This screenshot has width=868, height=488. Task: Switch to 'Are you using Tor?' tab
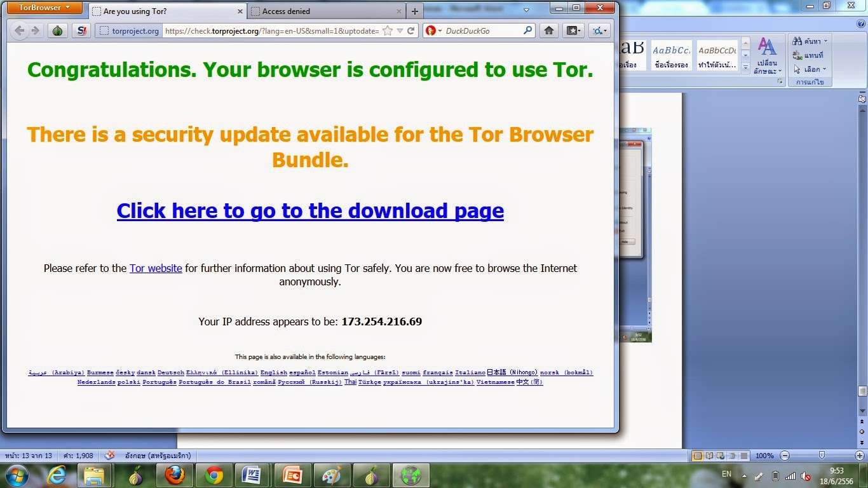click(167, 11)
